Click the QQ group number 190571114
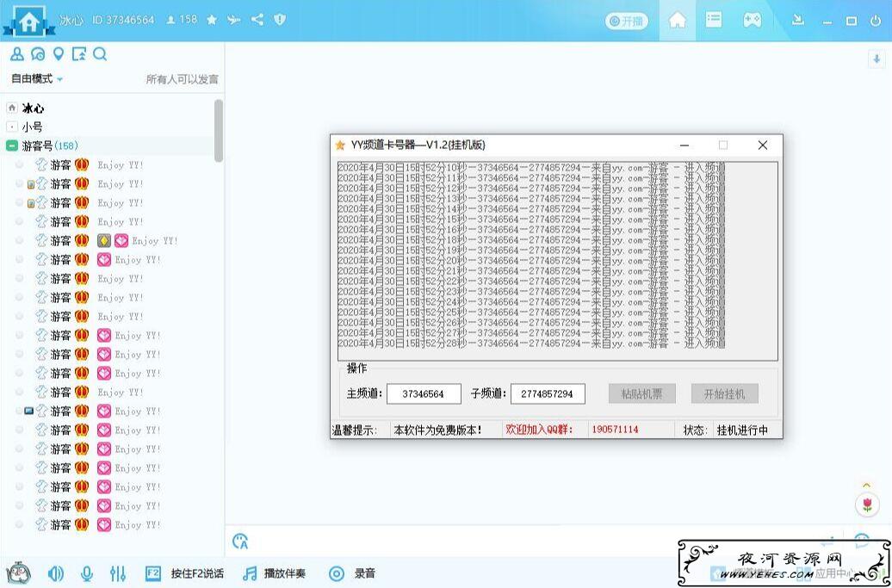Screen dimensions: 892x588 point(615,430)
